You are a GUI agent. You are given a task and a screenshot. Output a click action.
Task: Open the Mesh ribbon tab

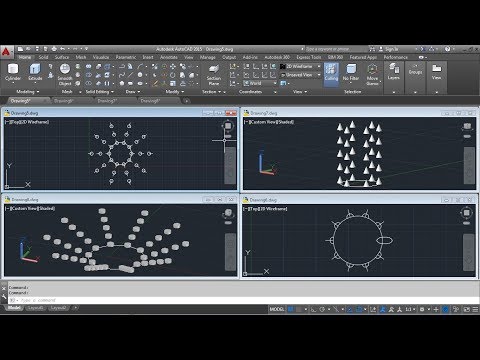pos(81,57)
